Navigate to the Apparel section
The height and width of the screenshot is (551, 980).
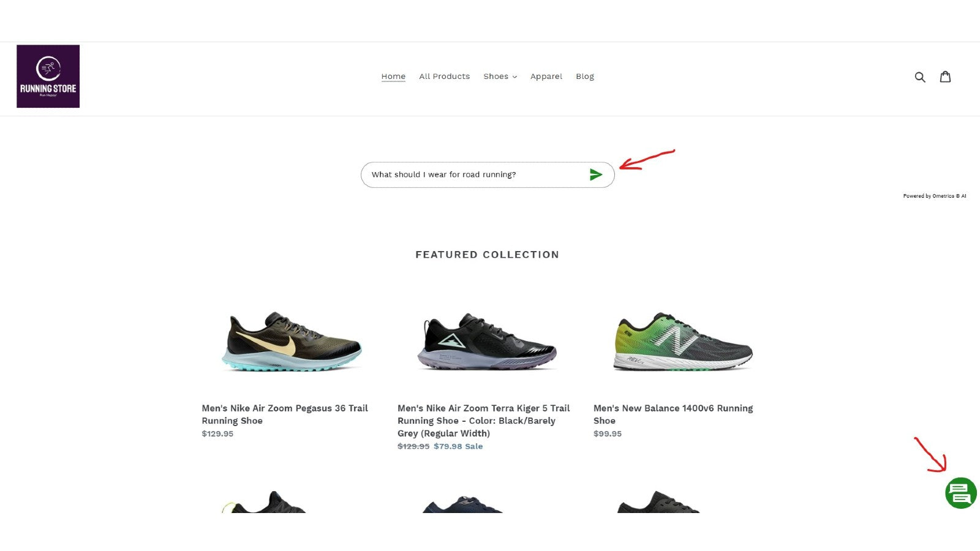(x=546, y=77)
